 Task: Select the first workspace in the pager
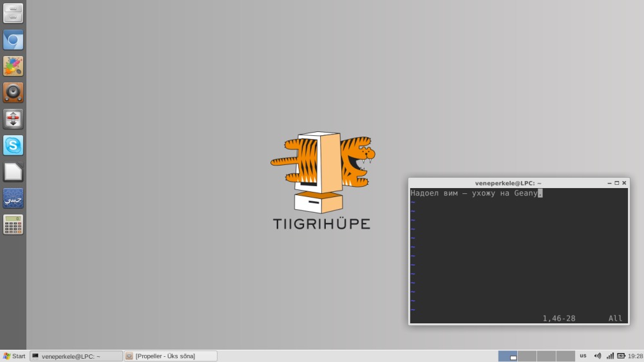pyautogui.click(x=507, y=356)
